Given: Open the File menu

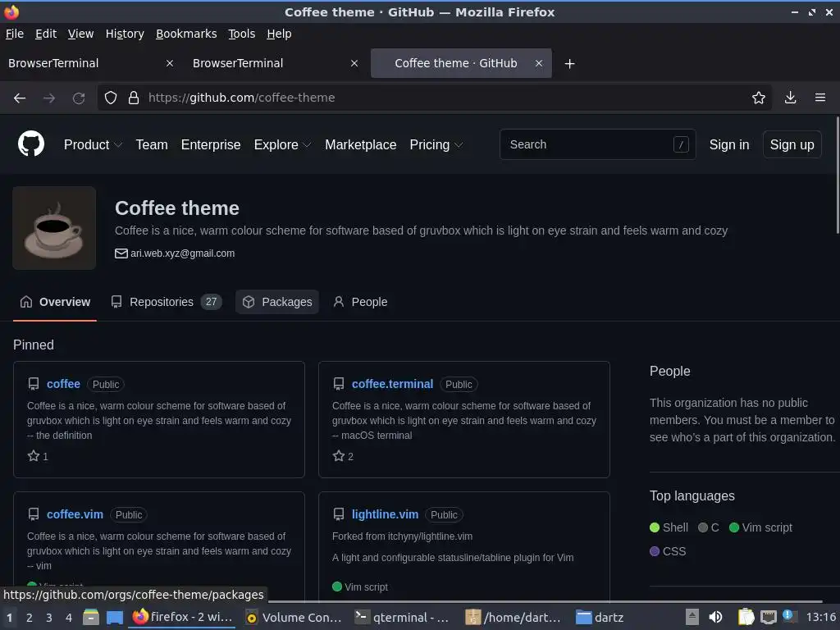Looking at the screenshot, I should click(x=15, y=34).
